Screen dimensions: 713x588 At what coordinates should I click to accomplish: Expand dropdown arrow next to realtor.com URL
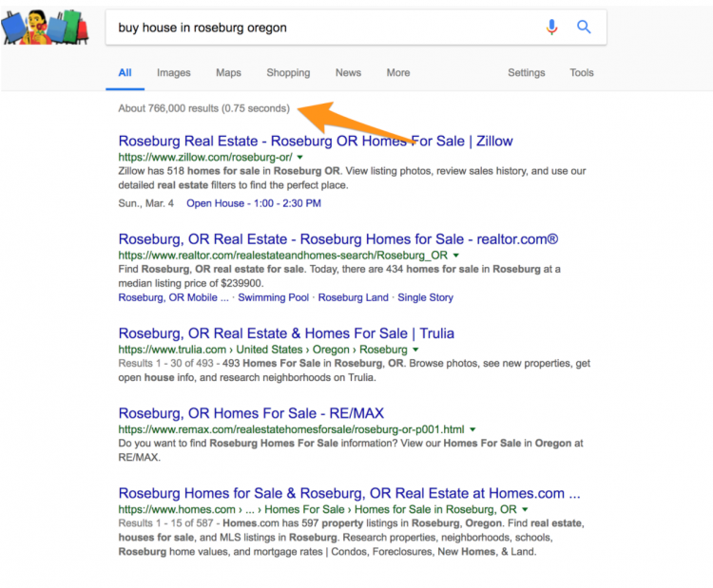(456, 256)
